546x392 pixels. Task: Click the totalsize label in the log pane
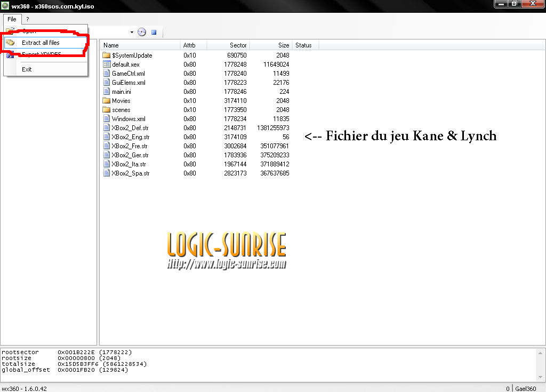(x=19, y=364)
